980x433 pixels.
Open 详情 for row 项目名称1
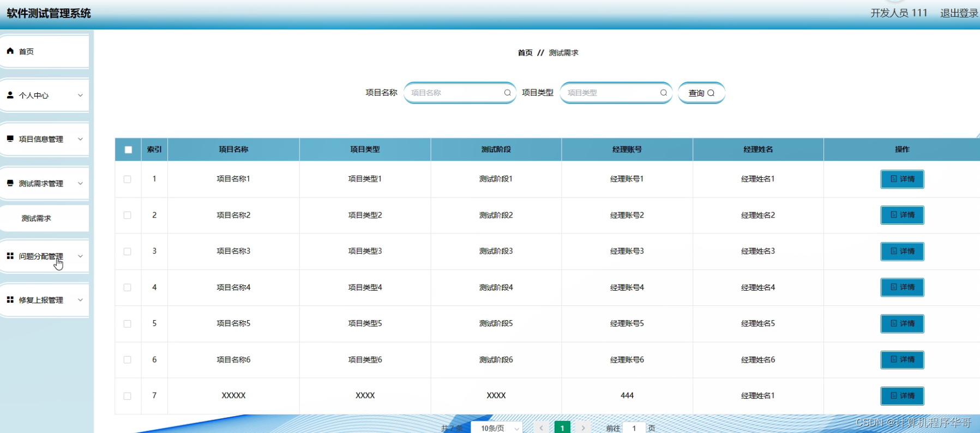[x=902, y=179]
